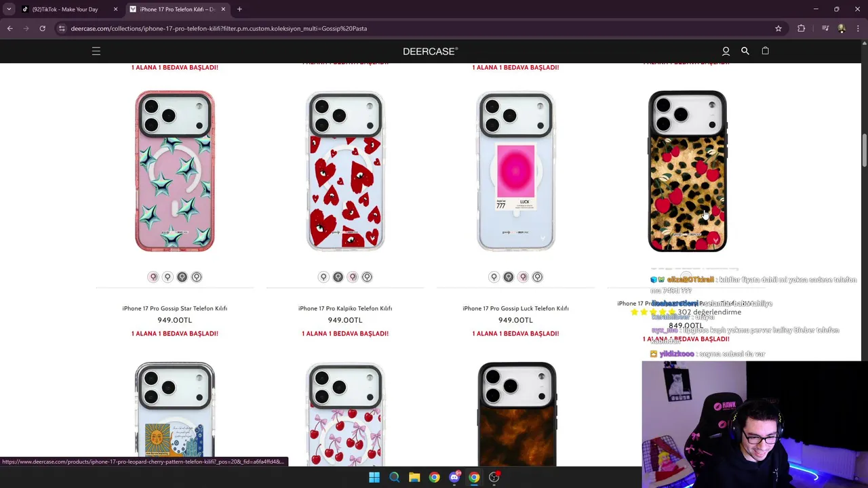The image size is (868, 488).
Task: Select black color swatch for Kalpiko case
Action: point(338,277)
